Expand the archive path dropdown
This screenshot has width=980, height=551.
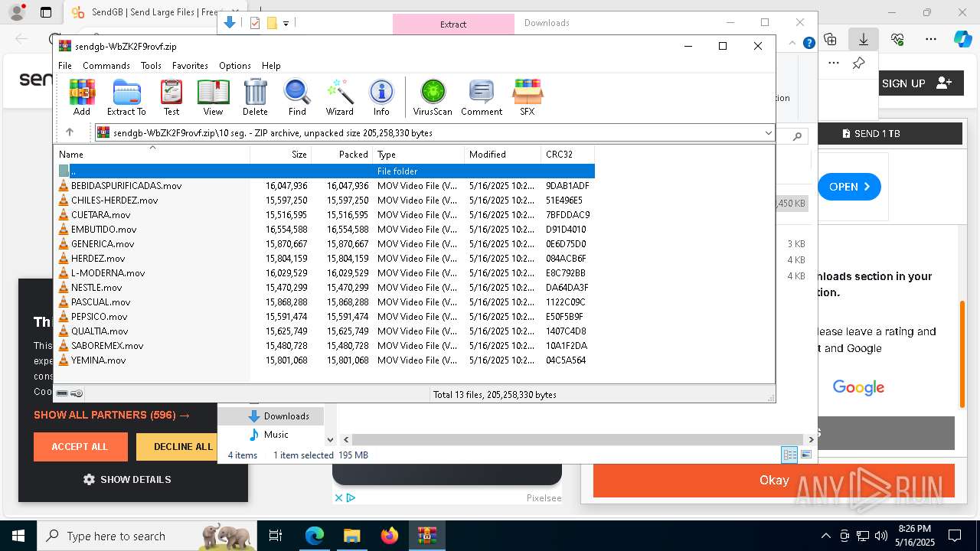pos(768,133)
